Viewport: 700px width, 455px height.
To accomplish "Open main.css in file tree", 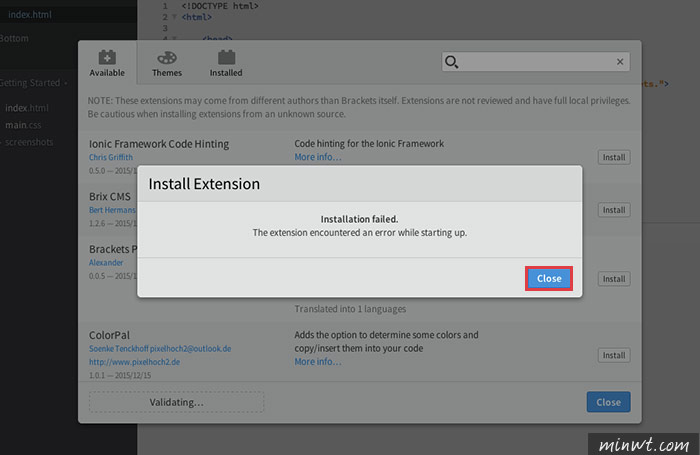I will 23,125.
